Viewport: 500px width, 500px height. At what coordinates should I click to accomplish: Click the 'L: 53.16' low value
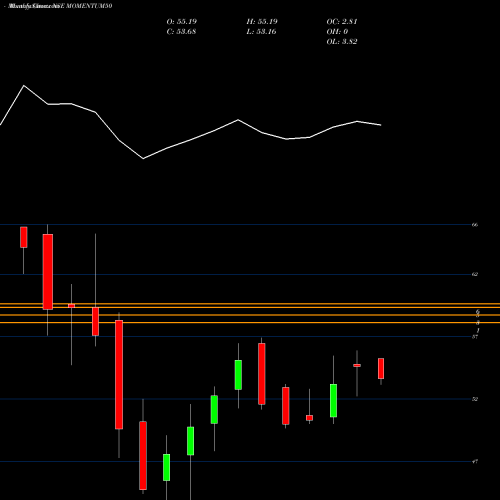pos(261,32)
